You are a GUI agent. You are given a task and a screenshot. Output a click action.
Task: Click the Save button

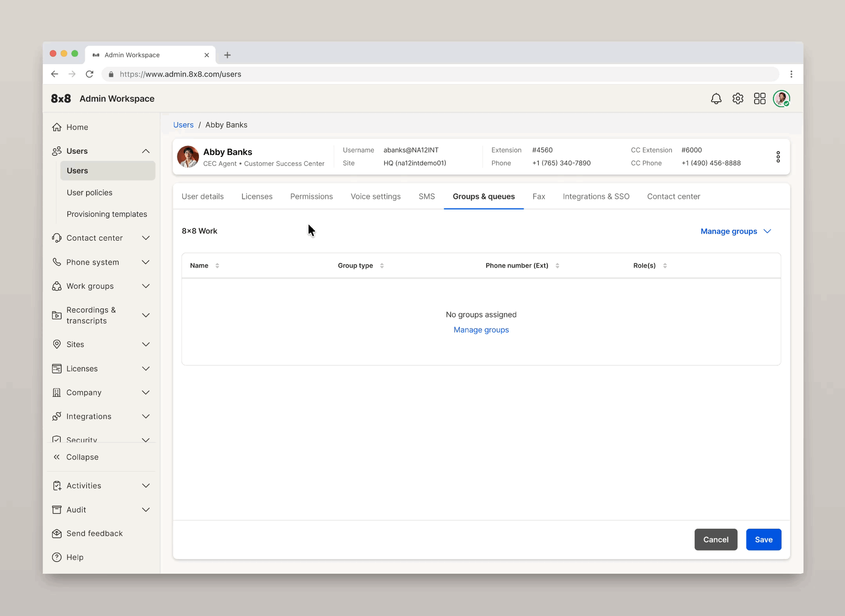(763, 540)
